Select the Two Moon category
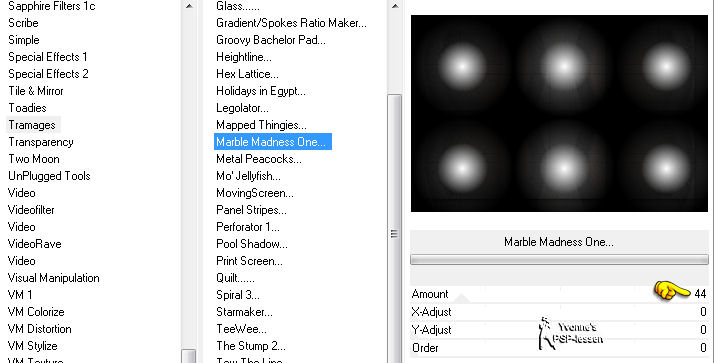The width and height of the screenshot is (714, 363). [x=34, y=159]
